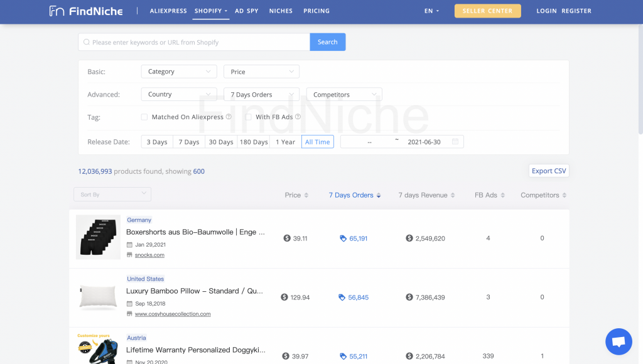Open the EN language dropdown
This screenshot has width=643, height=364.
click(x=431, y=11)
